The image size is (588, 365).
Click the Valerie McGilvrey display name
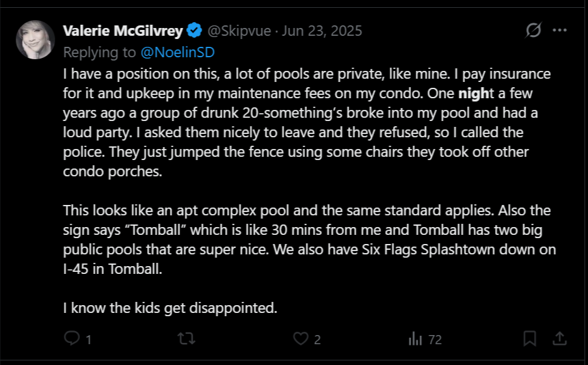pyautogui.click(x=123, y=31)
